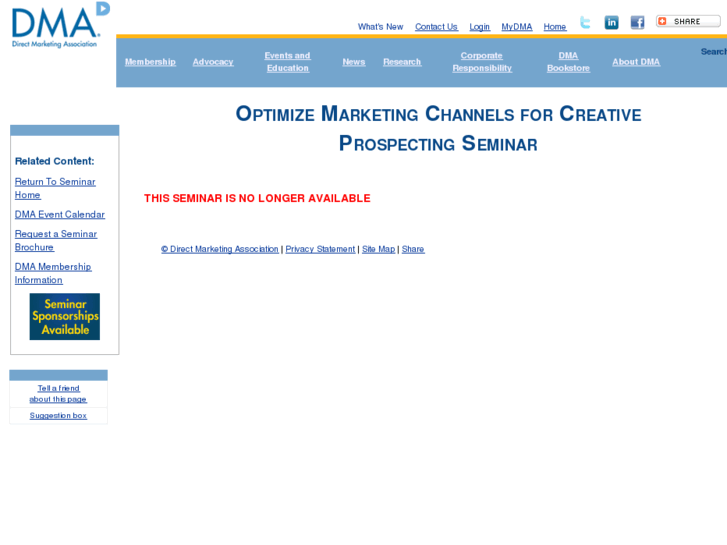Open the Privacy Statement footer link
Image resolution: width=727 pixels, height=545 pixels.
(x=320, y=249)
